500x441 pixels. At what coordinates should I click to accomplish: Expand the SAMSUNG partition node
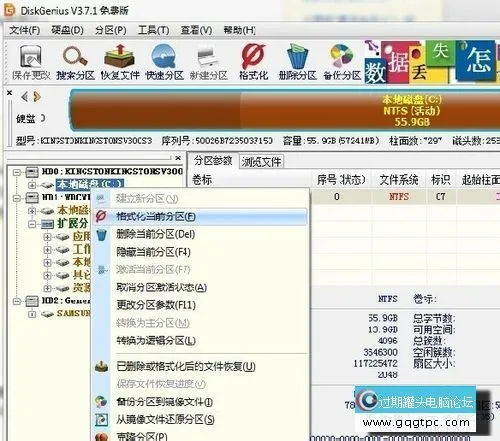(32, 314)
